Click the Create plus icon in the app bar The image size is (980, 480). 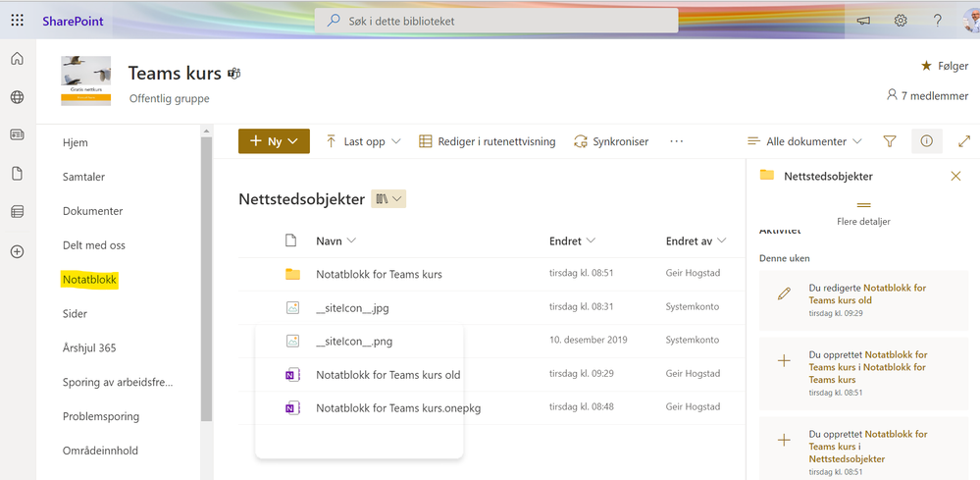click(18, 252)
